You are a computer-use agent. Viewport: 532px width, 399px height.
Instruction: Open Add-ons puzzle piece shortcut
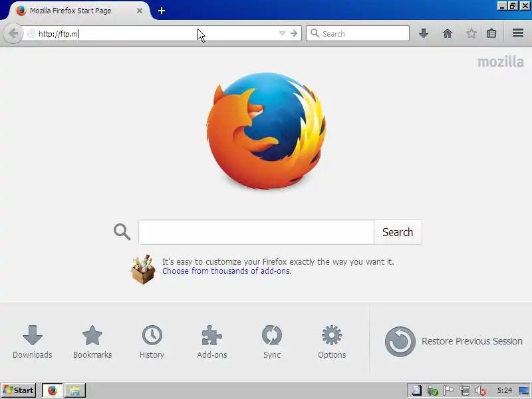[x=211, y=342]
